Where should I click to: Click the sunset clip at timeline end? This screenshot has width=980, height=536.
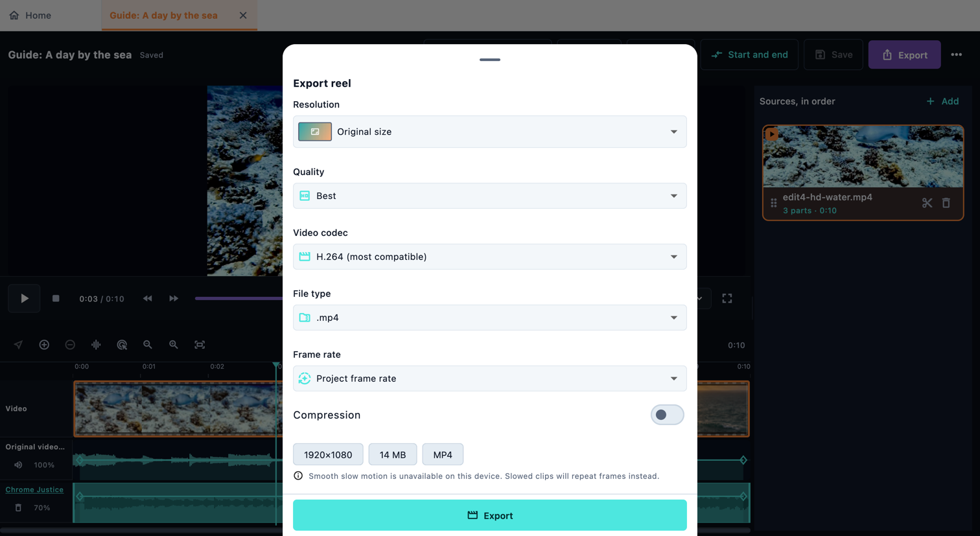tap(723, 409)
